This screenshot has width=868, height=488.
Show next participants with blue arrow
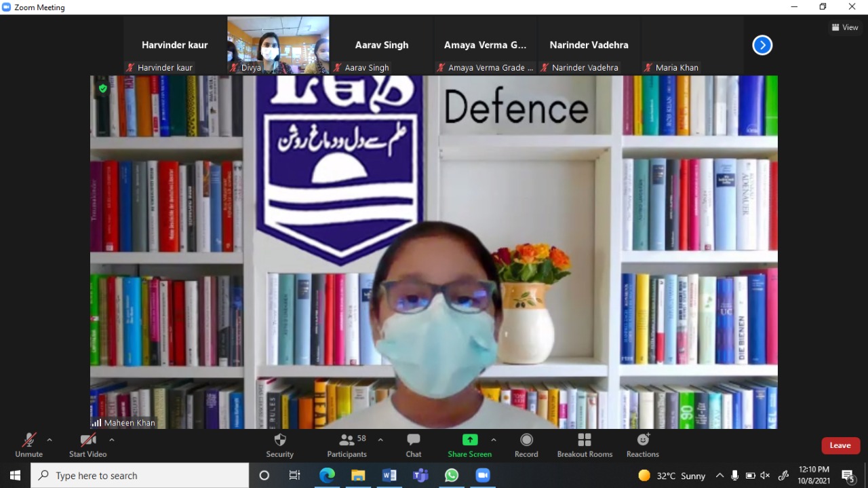(762, 45)
